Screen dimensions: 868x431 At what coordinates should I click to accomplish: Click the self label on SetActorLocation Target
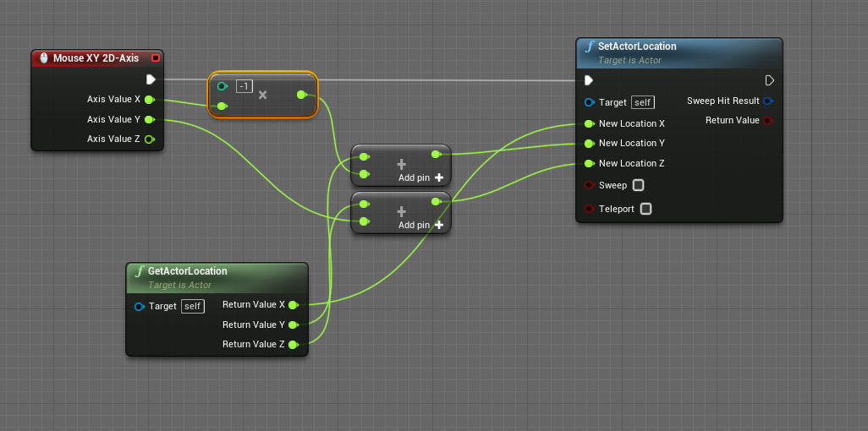pos(643,102)
